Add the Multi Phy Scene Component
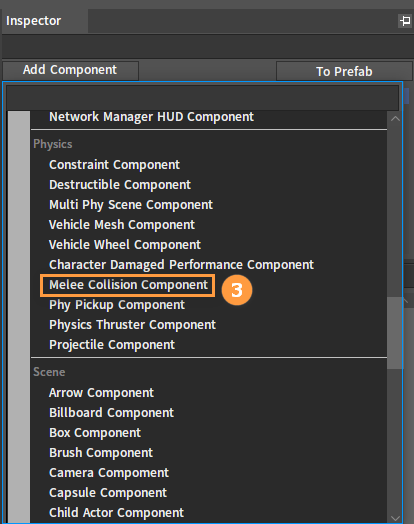414x524 pixels. [x=131, y=205]
